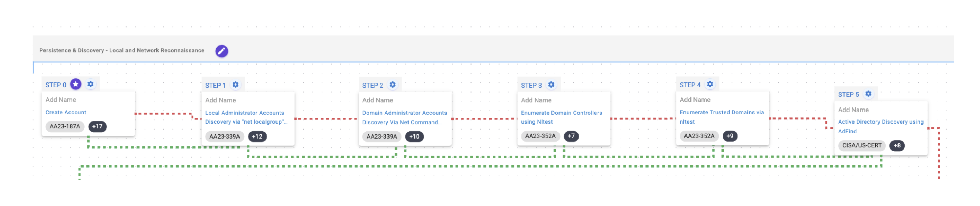Open the STEP 4 gear settings
Screen dimensions: 980x206
710,84
